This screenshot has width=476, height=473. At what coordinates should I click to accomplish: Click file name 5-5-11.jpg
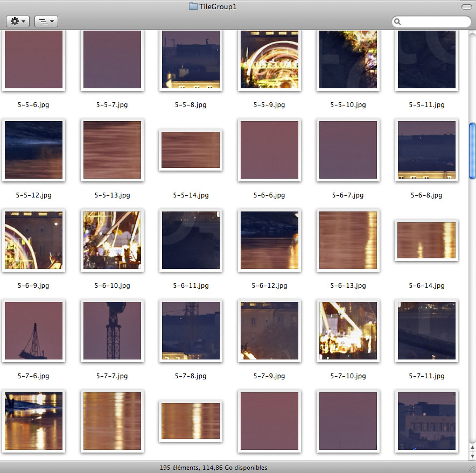[x=426, y=105]
